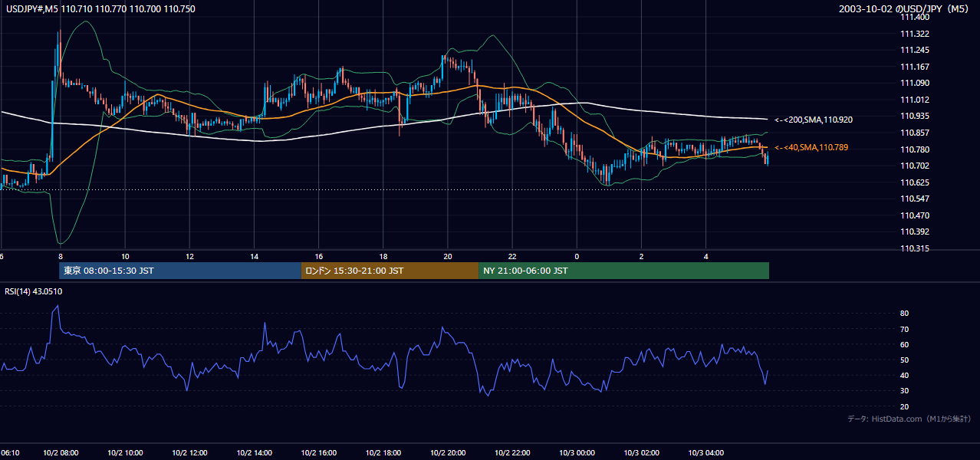Click the RSI scale value 70
The image size is (980, 460).
pos(905,329)
